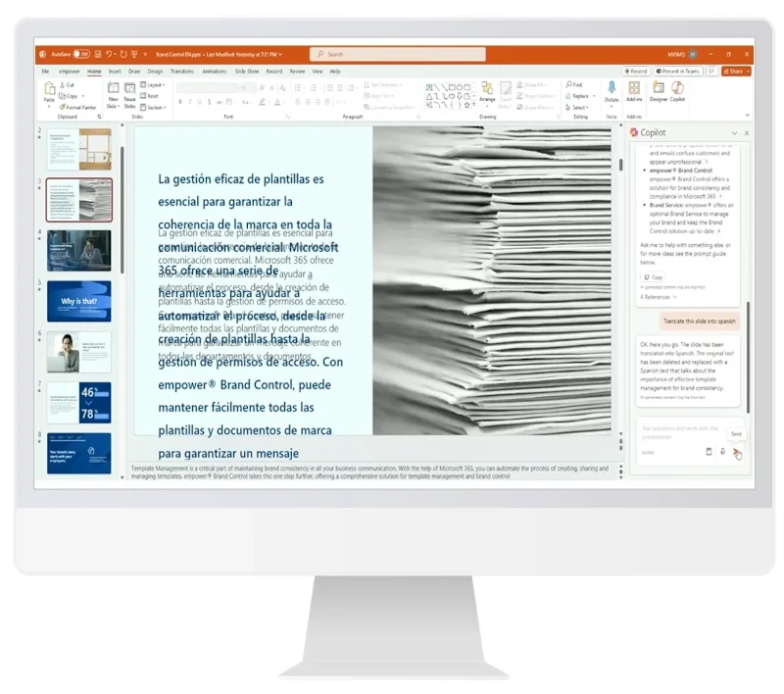Send the message in Copilot
784x694 pixels.
click(737, 452)
